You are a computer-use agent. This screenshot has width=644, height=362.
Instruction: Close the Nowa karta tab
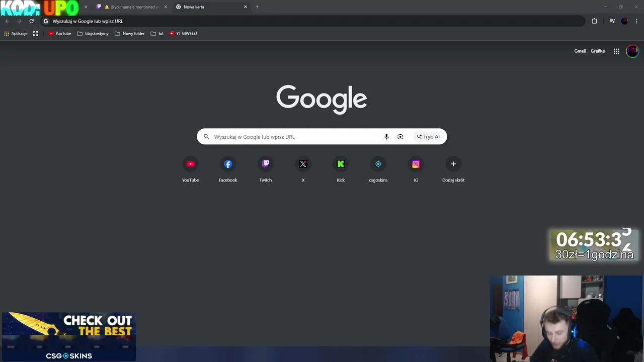click(x=246, y=7)
